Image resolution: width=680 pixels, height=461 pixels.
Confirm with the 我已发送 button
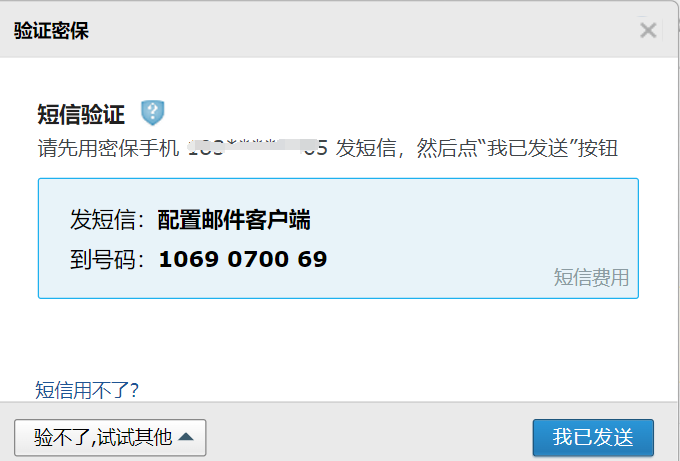coord(593,437)
